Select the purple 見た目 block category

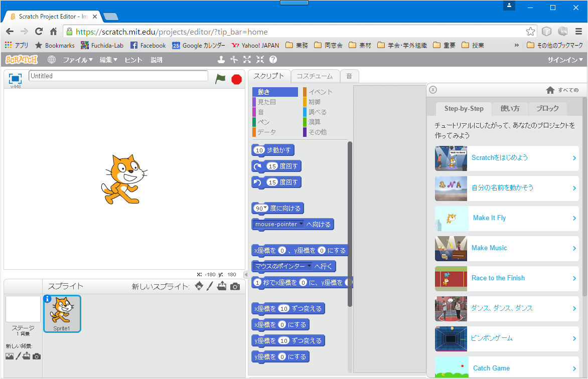[266, 102]
